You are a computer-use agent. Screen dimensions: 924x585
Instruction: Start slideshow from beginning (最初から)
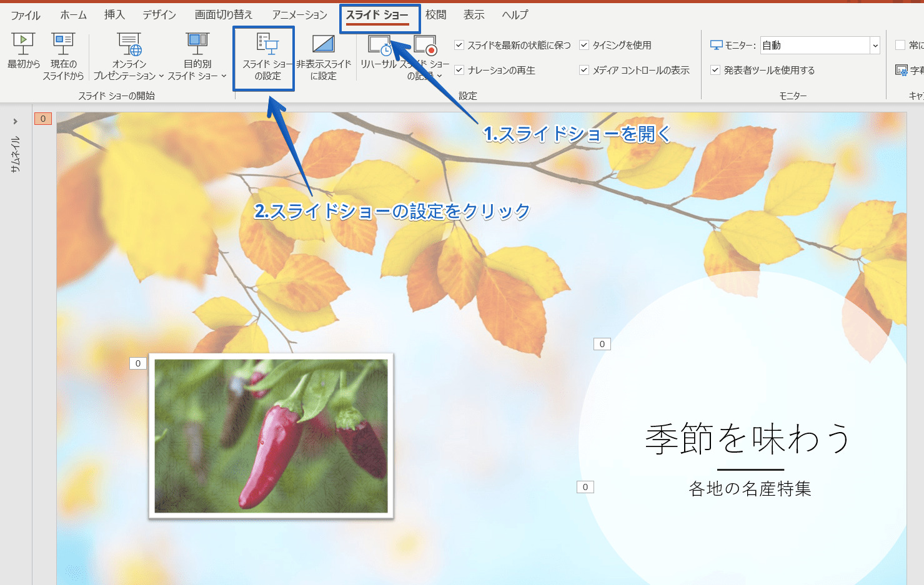coord(23,51)
